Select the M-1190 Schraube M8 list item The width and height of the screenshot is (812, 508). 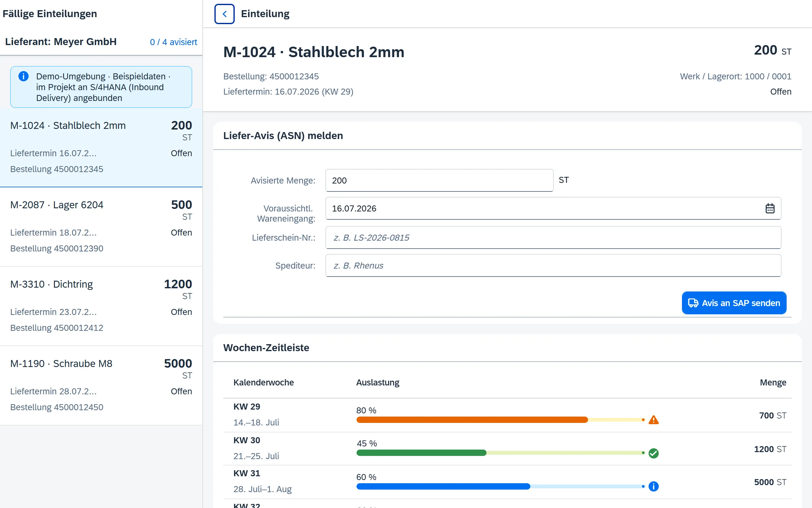[101, 385]
